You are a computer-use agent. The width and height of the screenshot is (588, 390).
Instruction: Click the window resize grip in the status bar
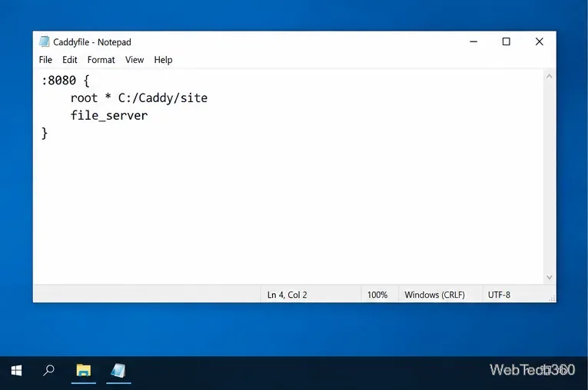tap(552, 298)
